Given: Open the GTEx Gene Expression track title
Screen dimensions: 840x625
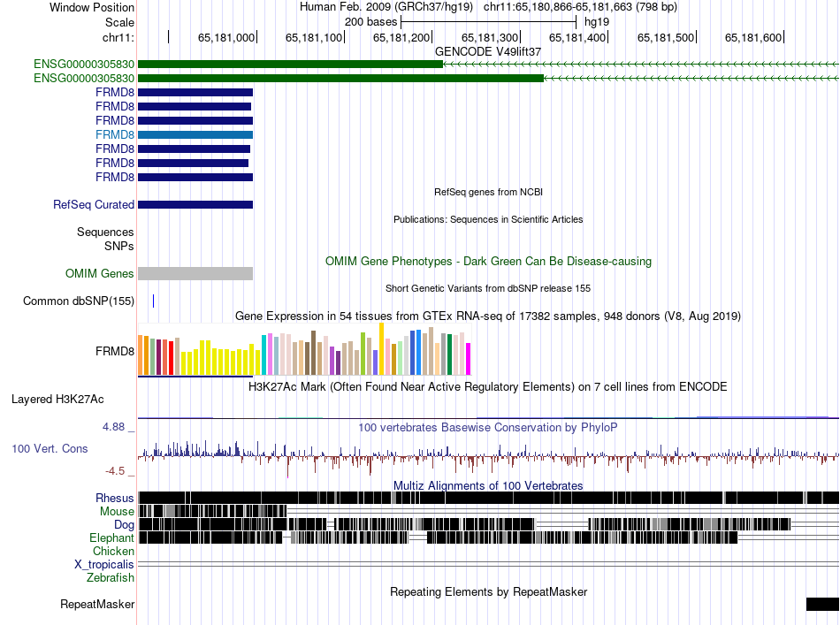Looking at the screenshot, I should (488, 316).
